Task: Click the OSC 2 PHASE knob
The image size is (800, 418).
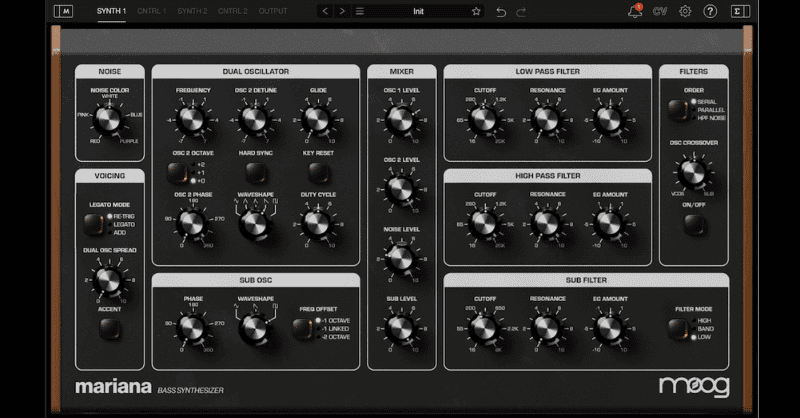Action: pyautogui.click(x=192, y=224)
